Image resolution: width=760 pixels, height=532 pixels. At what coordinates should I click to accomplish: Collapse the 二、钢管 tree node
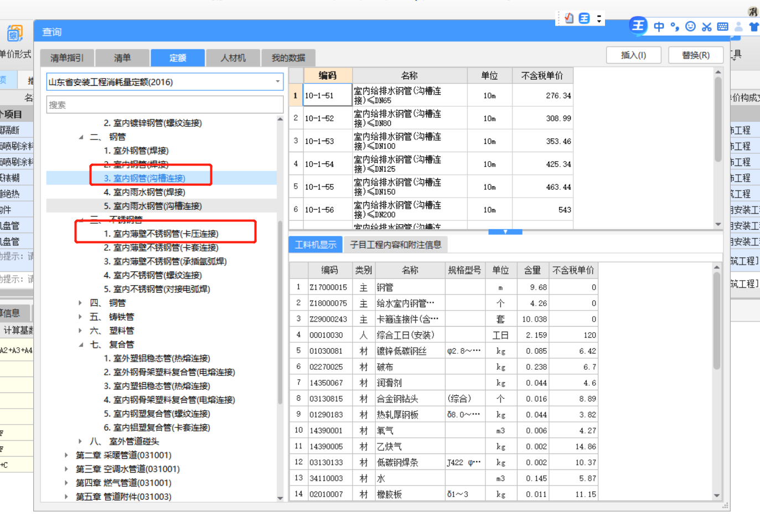81,137
